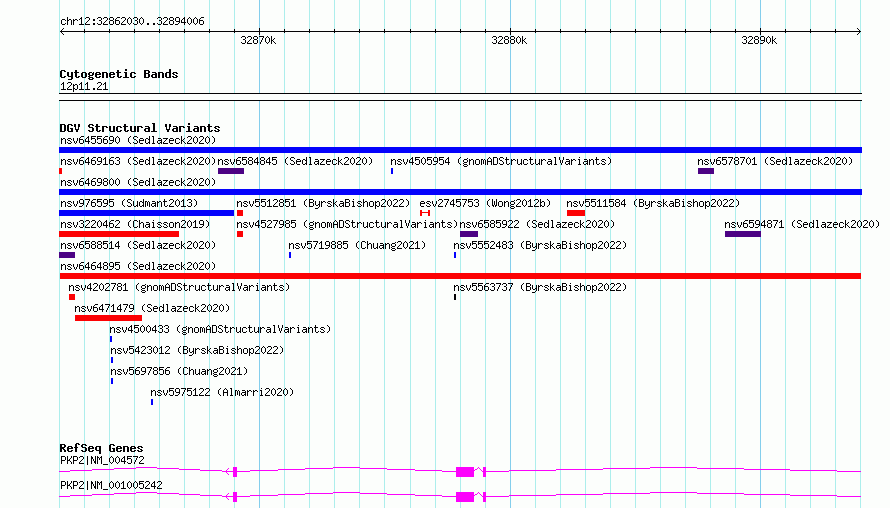Click the DGV Structural Variants track title
The image size is (890, 508).
140,128
